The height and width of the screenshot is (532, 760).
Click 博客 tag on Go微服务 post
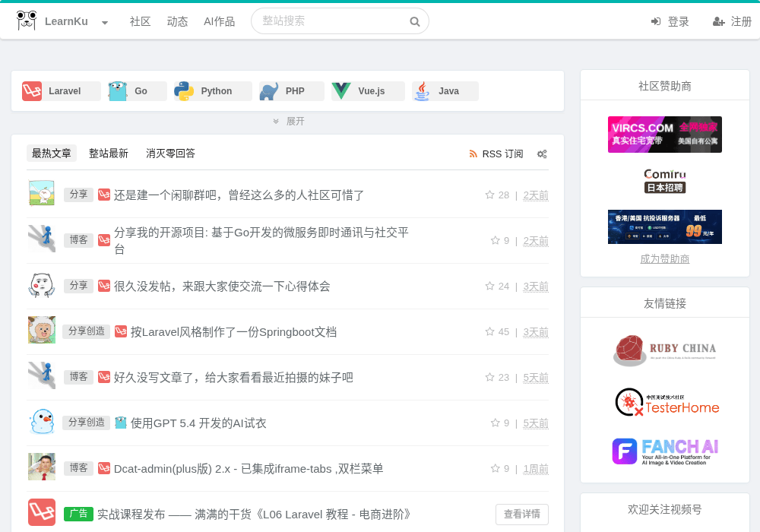(78, 240)
